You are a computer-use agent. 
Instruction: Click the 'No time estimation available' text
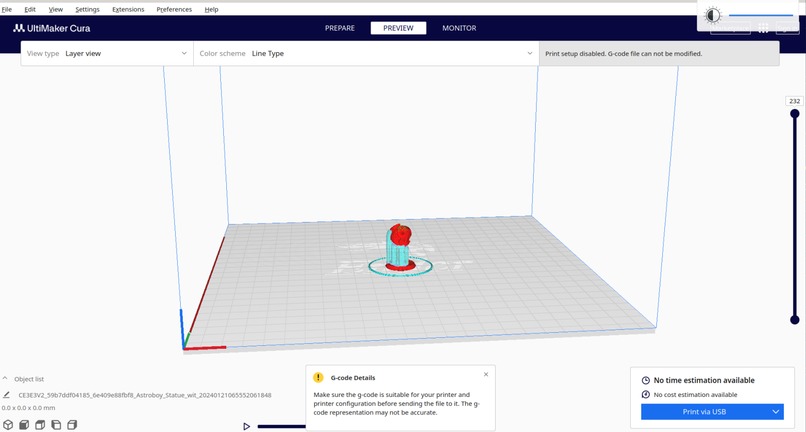[704, 381]
